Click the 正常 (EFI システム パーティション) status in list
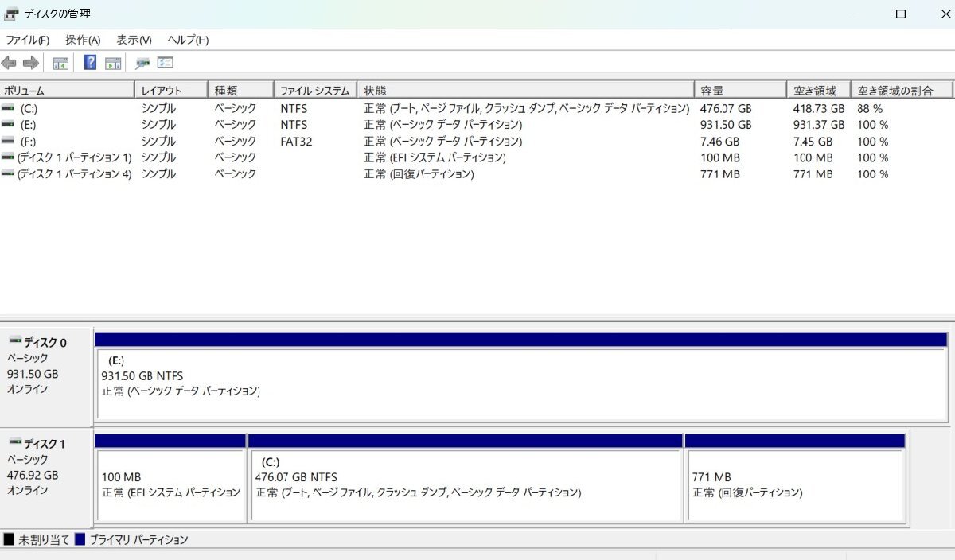This screenshot has height=560, width=955. tap(435, 157)
